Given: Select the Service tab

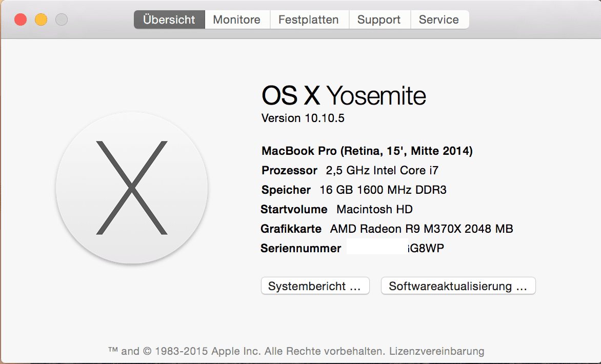Looking at the screenshot, I should point(439,19).
